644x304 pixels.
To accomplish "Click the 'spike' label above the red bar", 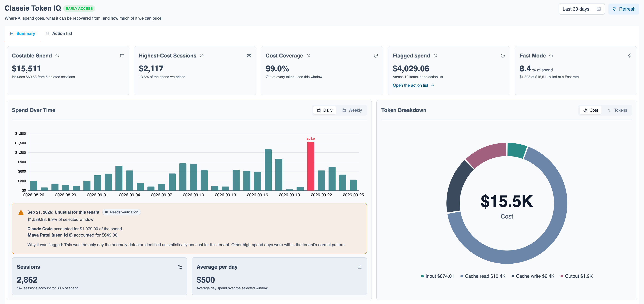I will [x=311, y=138].
